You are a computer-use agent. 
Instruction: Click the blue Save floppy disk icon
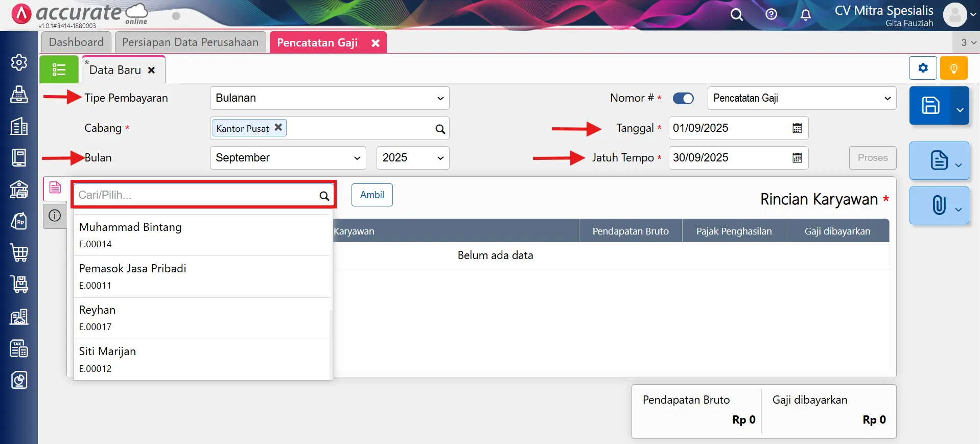click(x=930, y=106)
